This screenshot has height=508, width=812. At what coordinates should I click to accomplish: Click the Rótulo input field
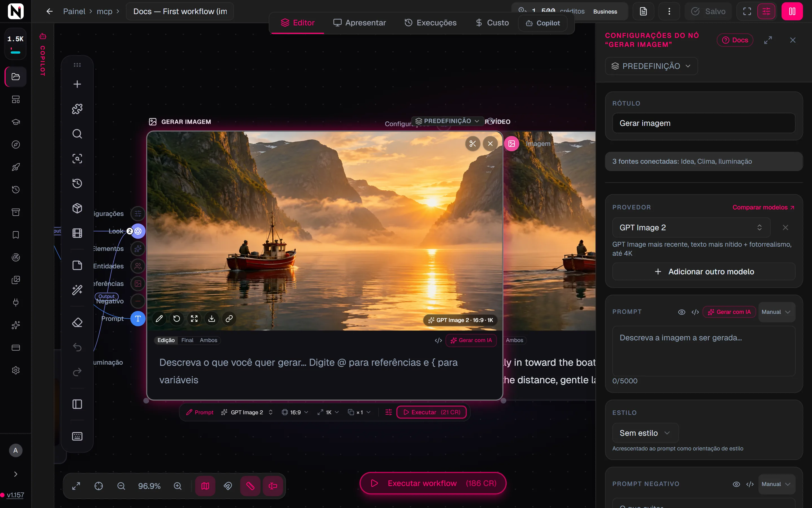(x=704, y=123)
